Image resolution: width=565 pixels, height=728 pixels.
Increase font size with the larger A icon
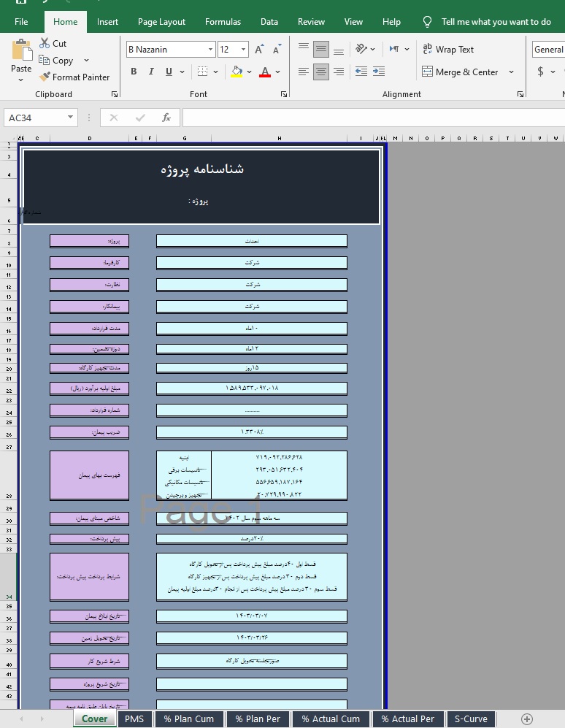(x=261, y=50)
